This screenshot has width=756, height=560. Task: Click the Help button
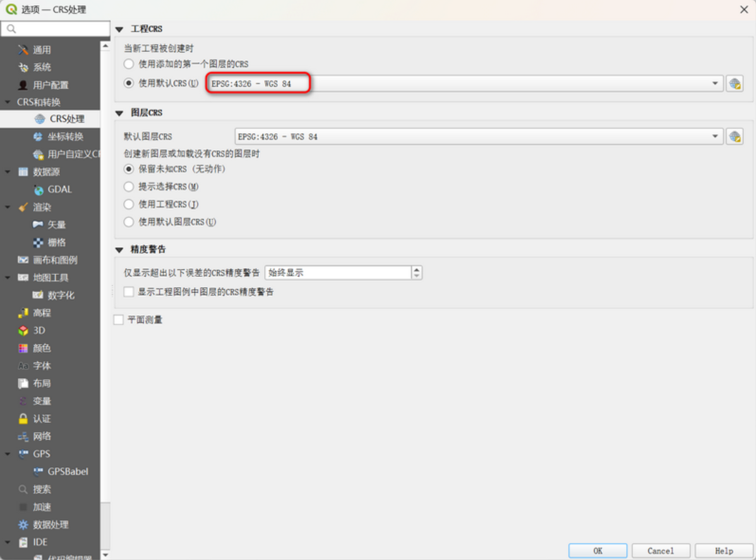point(724,551)
